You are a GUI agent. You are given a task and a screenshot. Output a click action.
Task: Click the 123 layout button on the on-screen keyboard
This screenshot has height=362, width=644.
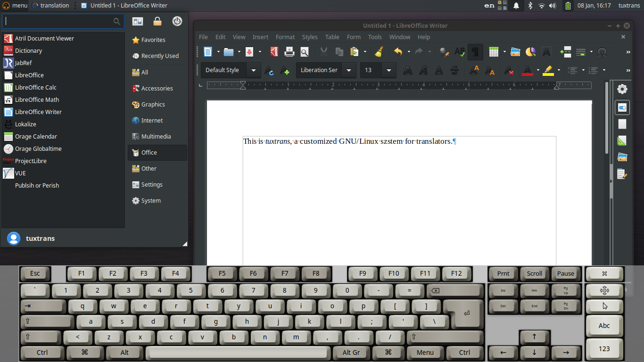(x=604, y=349)
